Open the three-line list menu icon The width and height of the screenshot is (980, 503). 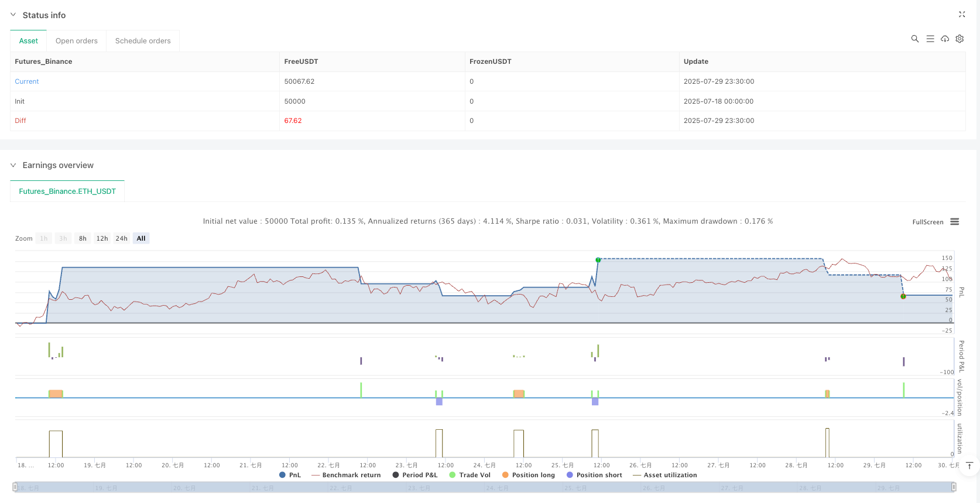pyautogui.click(x=930, y=39)
